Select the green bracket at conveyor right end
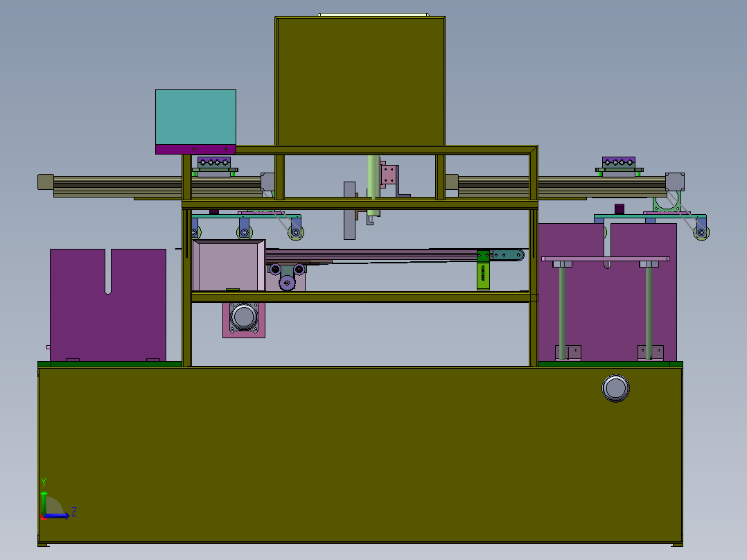This screenshot has width=747, height=560. point(483,270)
